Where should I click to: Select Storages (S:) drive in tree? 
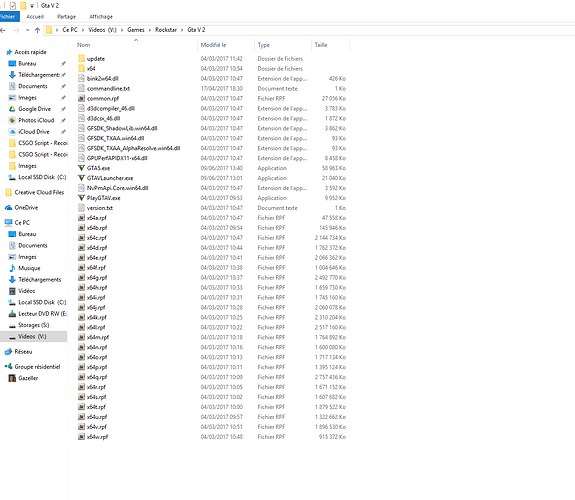pyautogui.click(x=33, y=325)
